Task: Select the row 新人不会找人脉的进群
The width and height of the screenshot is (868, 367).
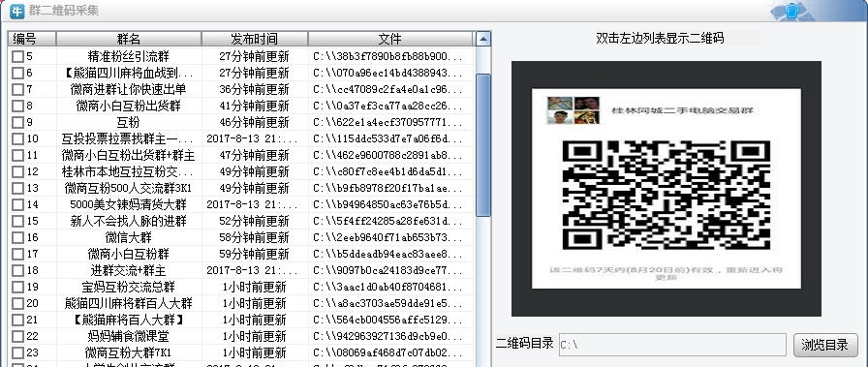Action: [242, 222]
